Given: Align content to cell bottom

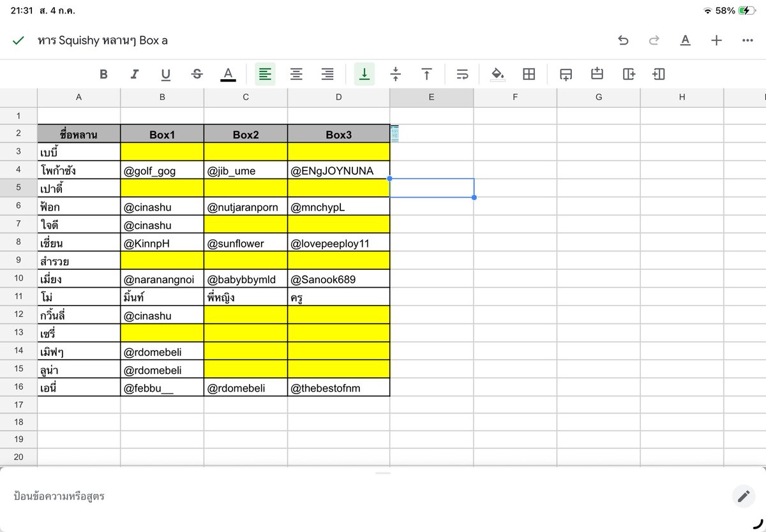Looking at the screenshot, I should tap(364, 75).
